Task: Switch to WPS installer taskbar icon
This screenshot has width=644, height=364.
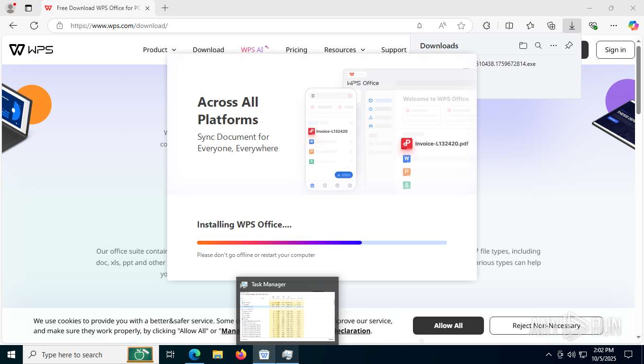Action: [x=264, y=355]
